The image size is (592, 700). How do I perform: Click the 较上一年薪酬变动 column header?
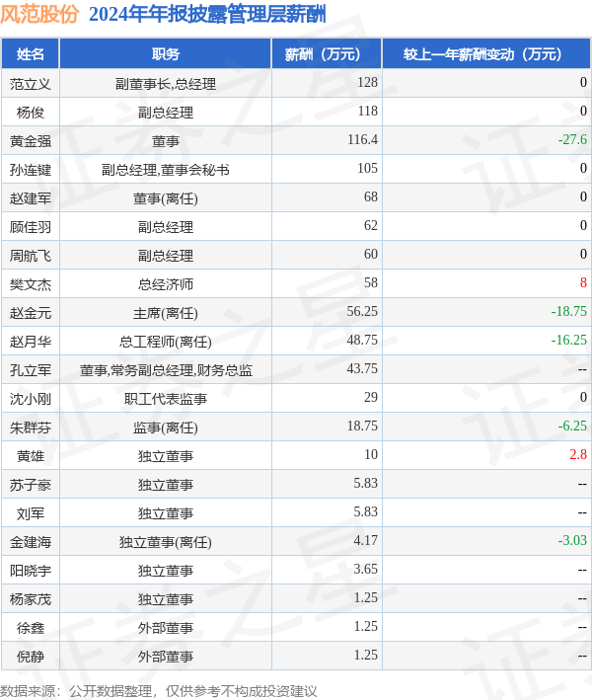pos(486,54)
